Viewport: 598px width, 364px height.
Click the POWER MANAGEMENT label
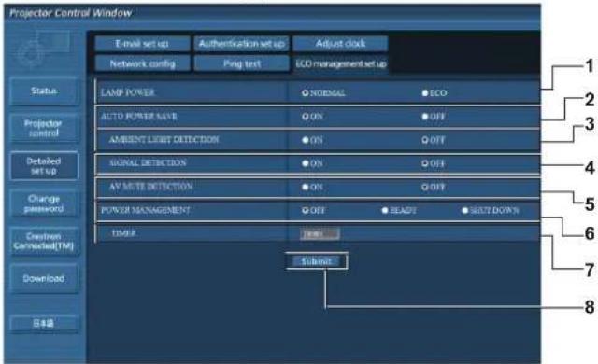pyautogui.click(x=146, y=210)
